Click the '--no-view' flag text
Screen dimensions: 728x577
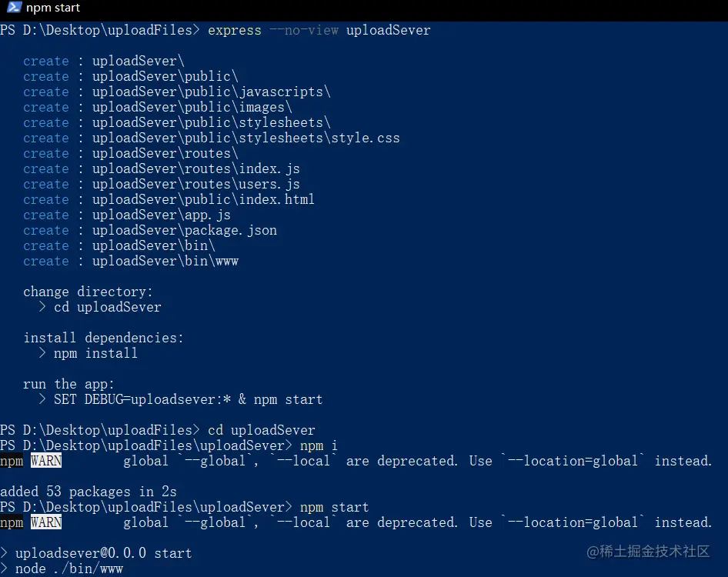click(304, 31)
